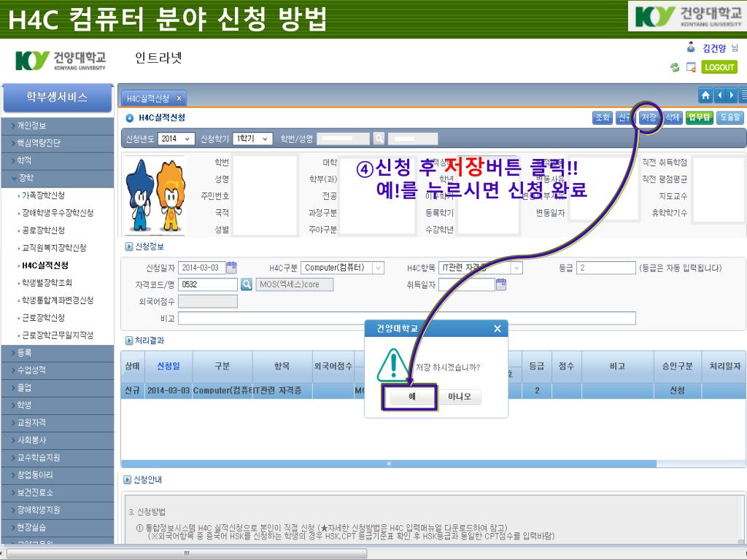Expand the 졸업 menu
This screenshot has height=560, width=747.
(57, 388)
